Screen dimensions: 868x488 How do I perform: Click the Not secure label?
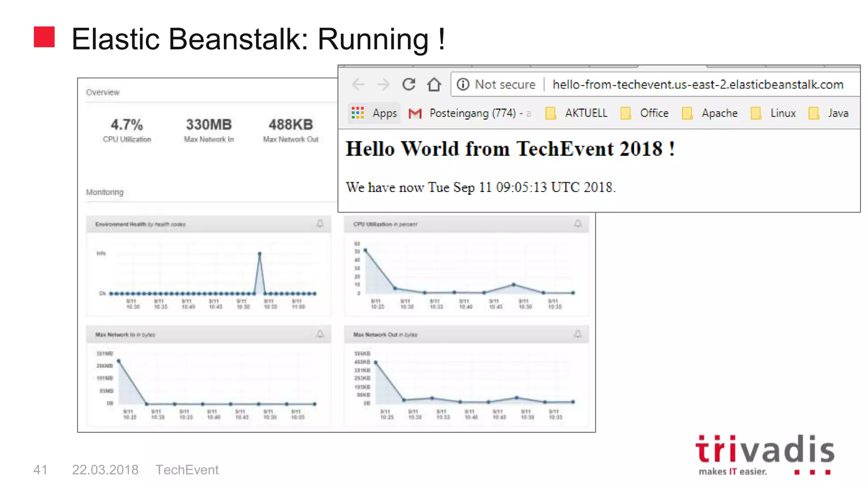click(x=505, y=85)
